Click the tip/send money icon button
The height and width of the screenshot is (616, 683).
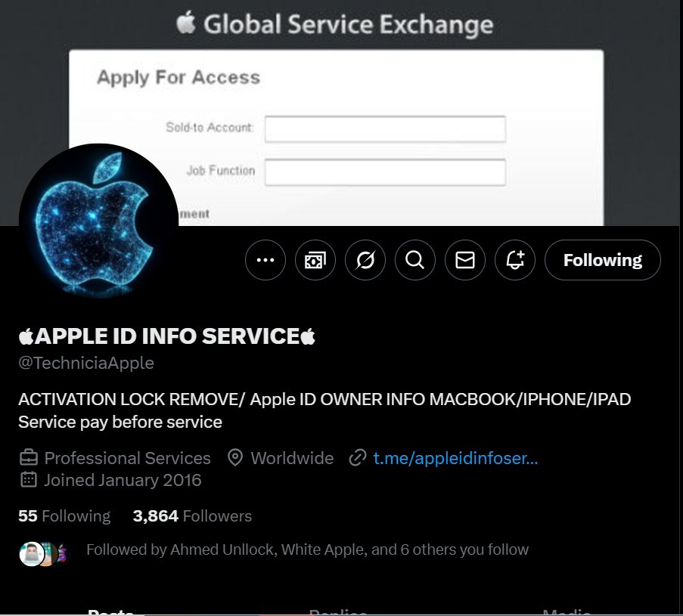(315, 260)
